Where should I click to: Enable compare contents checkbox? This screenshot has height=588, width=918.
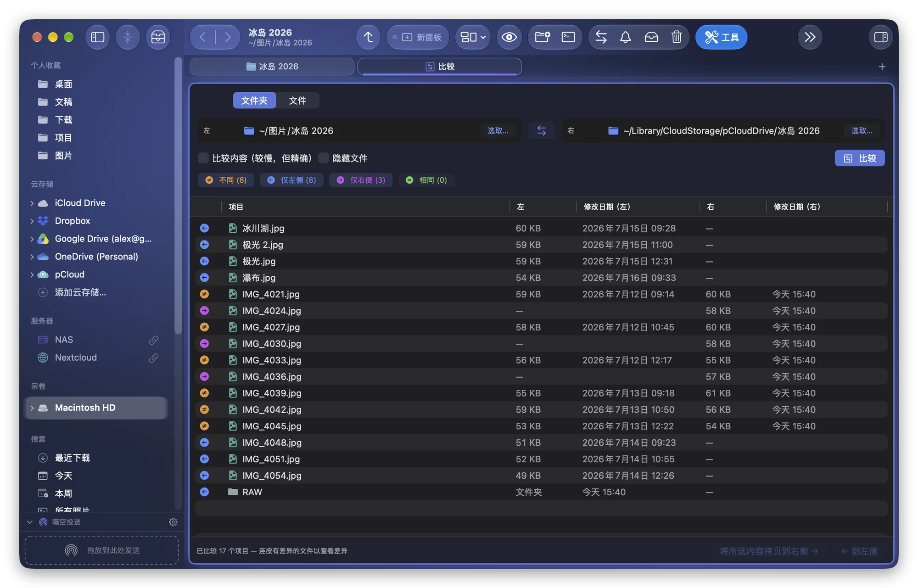click(x=203, y=158)
